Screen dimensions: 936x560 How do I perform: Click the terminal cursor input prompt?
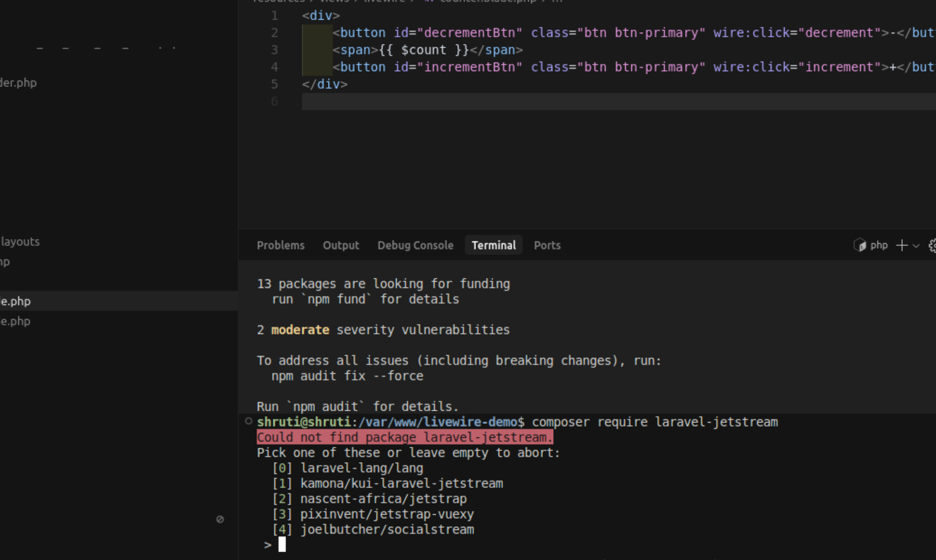(282, 545)
